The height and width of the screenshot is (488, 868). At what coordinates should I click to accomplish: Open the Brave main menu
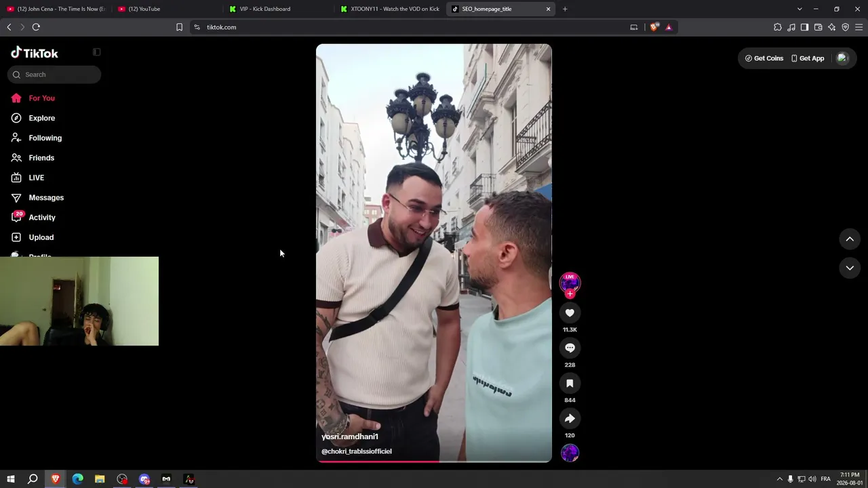[x=859, y=27]
